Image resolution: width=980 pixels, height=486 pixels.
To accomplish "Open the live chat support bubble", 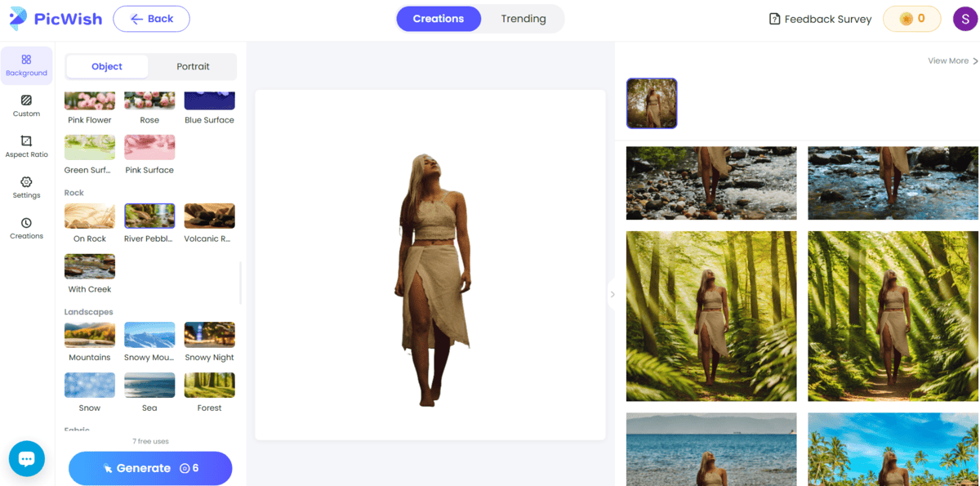I will pyautogui.click(x=26, y=459).
